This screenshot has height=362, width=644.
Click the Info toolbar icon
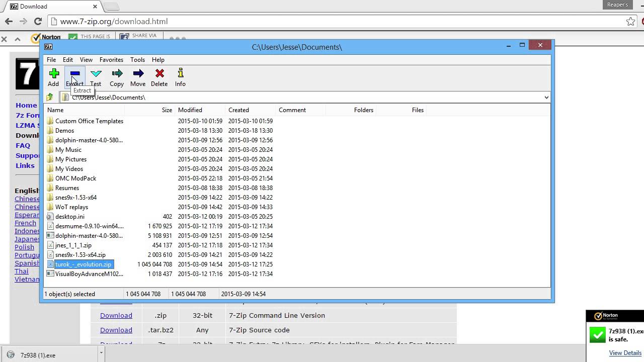tap(181, 73)
